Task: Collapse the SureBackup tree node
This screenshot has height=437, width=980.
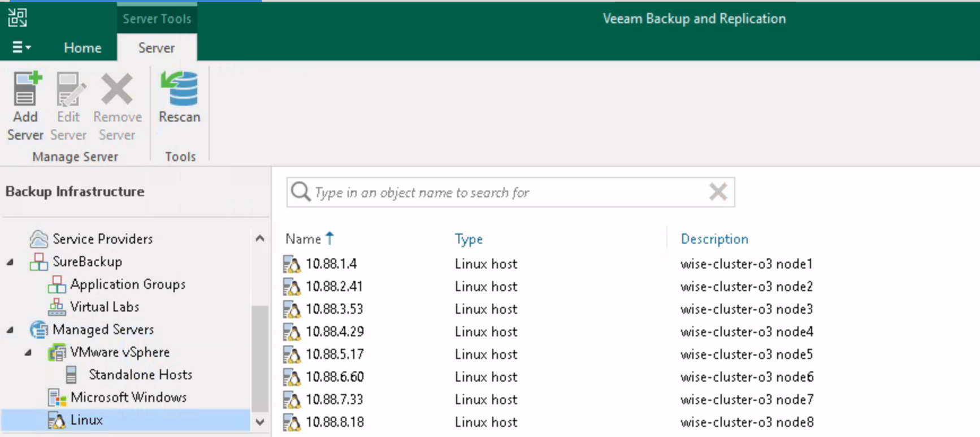Action: (x=10, y=262)
